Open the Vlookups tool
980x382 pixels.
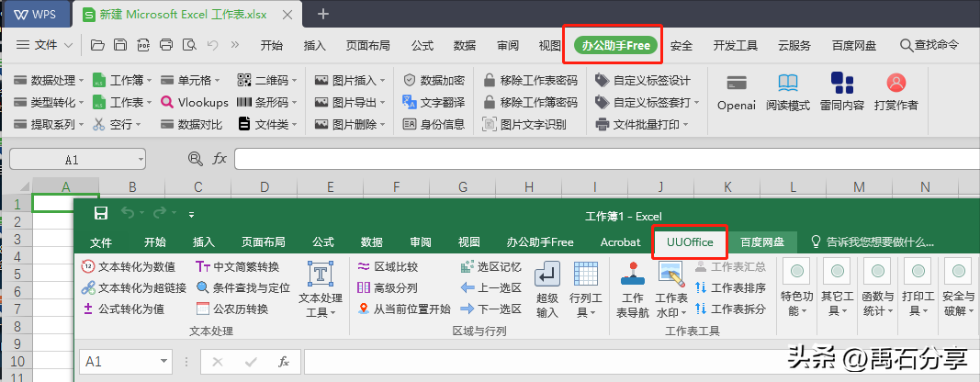[x=195, y=102]
